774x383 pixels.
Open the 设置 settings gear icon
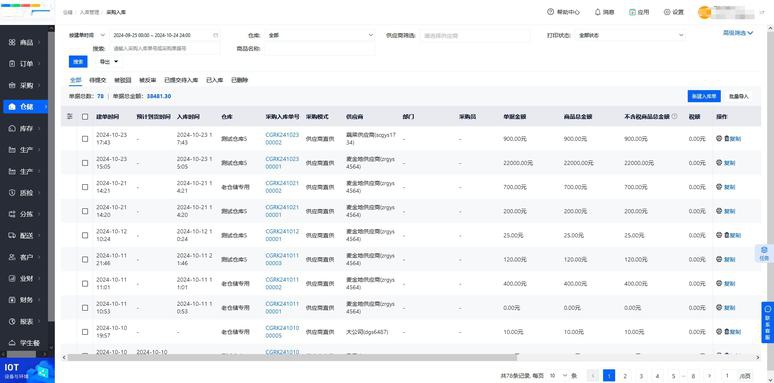tap(667, 12)
